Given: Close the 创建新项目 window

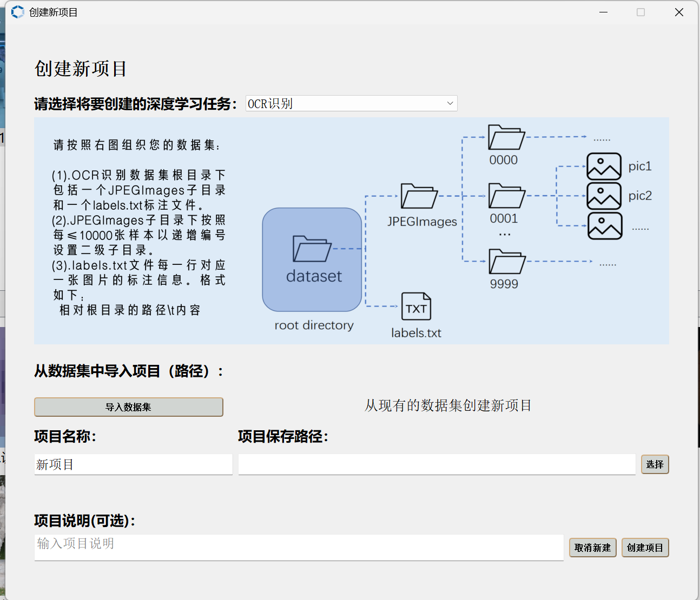Looking at the screenshot, I should 679,12.
